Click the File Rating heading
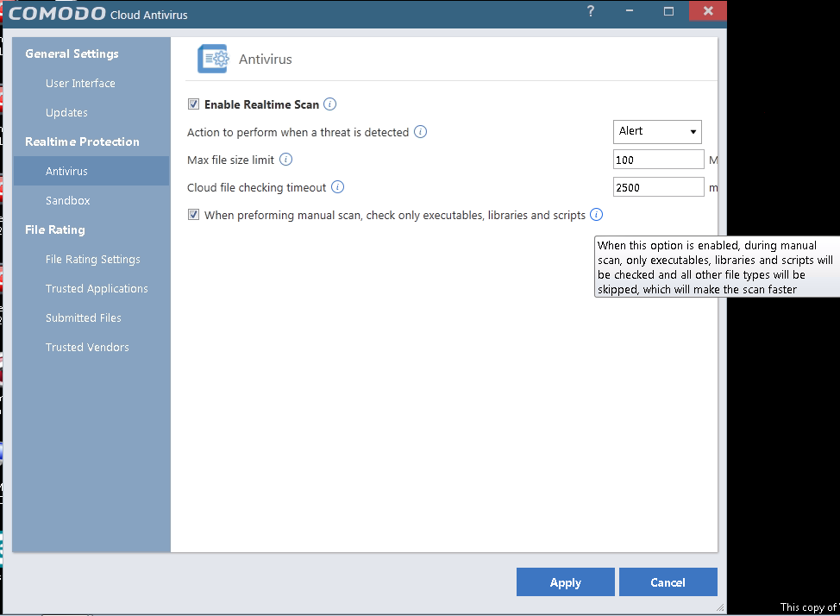The height and width of the screenshot is (616, 840). click(55, 229)
